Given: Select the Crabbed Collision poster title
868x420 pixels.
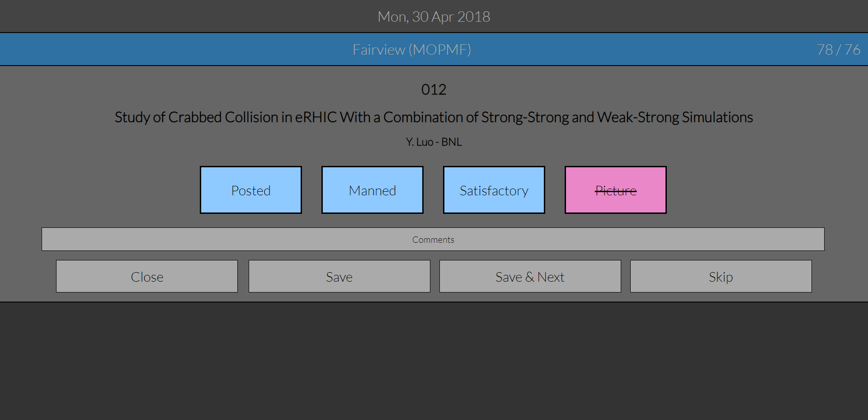Looking at the screenshot, I should point(434,117).
